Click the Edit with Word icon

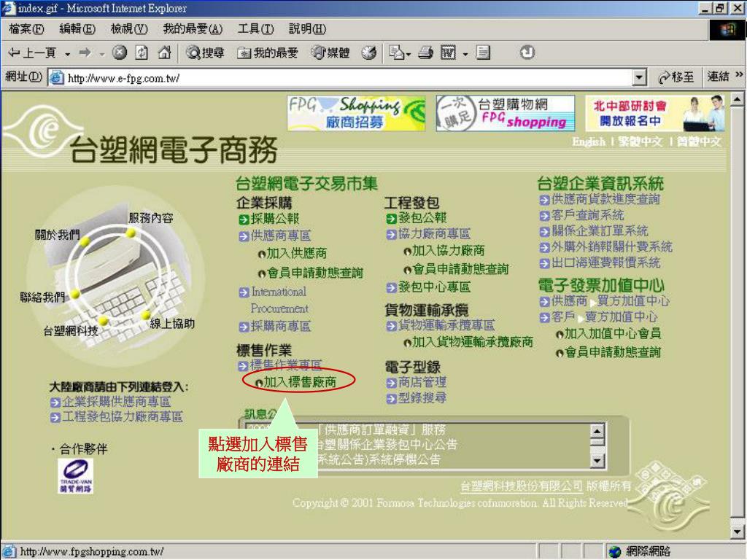click(448, 52)
